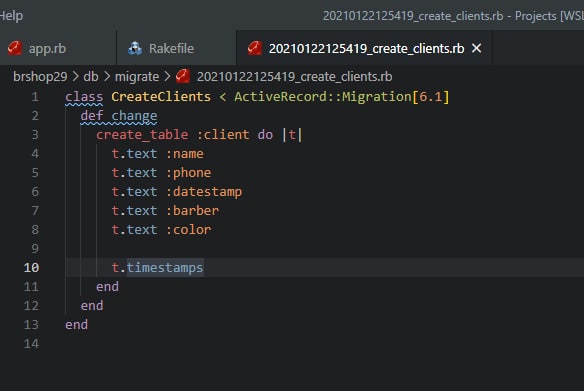
Task: Click the Ruby icon on create_clients.rb tab
Action: 255,48
